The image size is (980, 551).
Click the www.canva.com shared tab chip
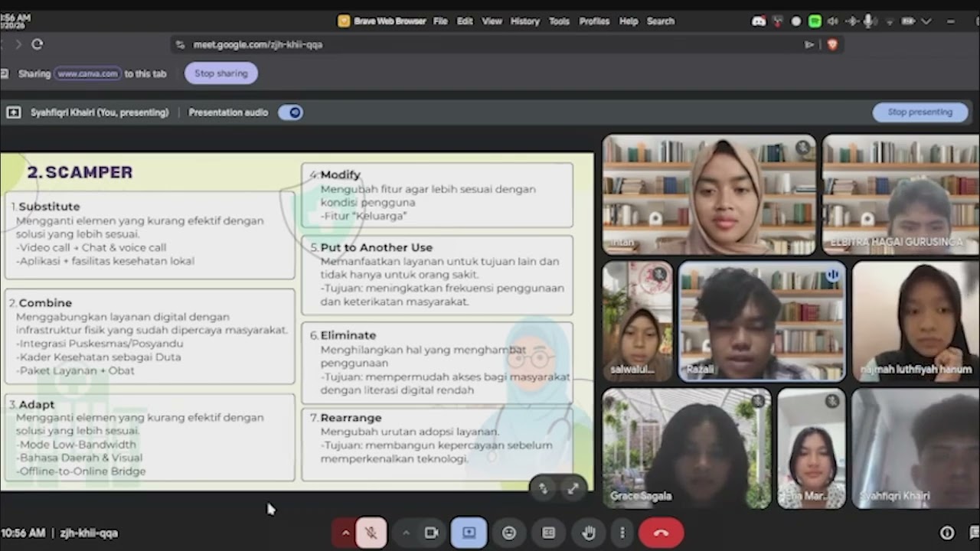[x=88, y=73]
